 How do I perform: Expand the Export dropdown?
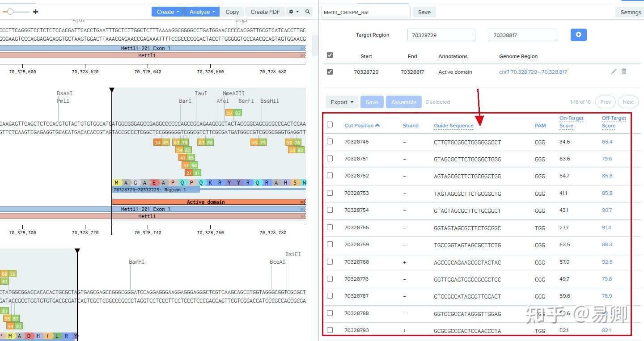[x=341, y=102]
